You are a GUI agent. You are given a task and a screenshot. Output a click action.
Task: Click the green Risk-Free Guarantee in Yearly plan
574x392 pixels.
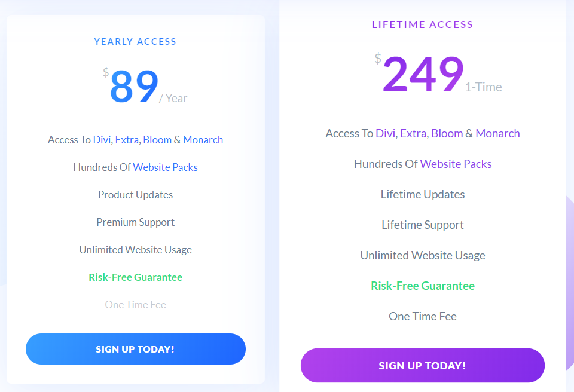point(135,277)
